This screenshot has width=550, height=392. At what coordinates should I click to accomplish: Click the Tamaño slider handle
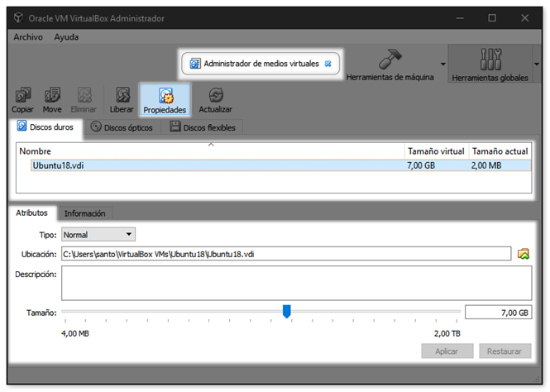coord(286,311)
